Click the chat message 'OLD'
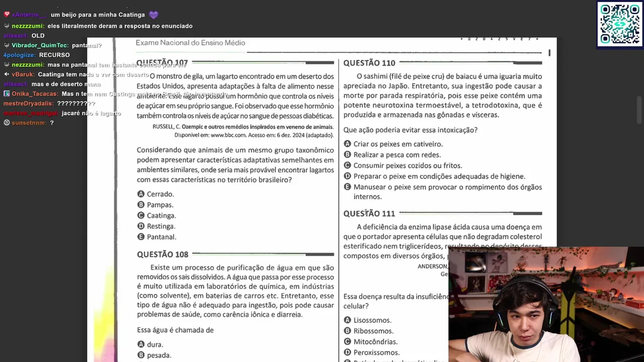 click(38, 36)
